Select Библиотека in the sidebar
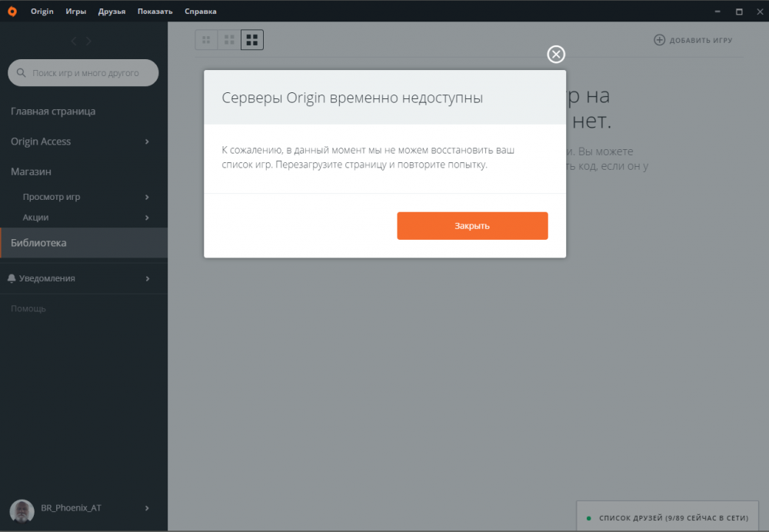The image size is (769, 532). click(x=84, y=243)
